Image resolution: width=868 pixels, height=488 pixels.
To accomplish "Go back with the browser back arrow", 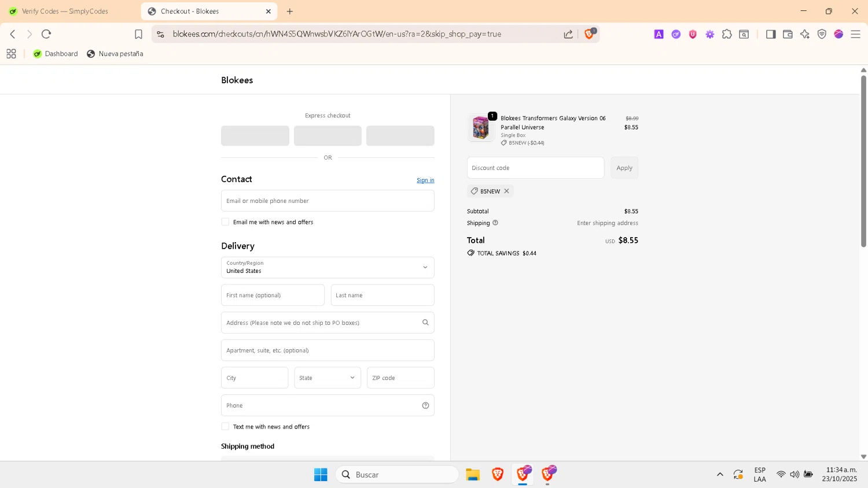I will (13, 34).
